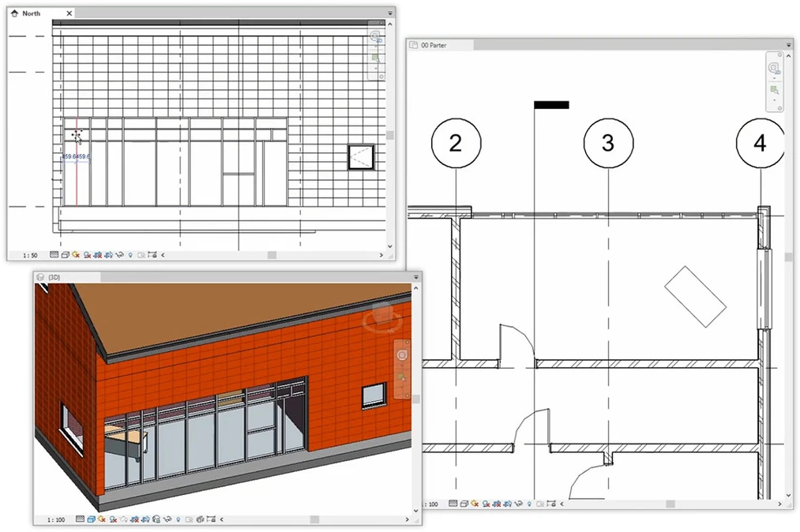Switch to the North elevation tab
The height and width of the screenshot is (532, 800).
[x=32, y=13]
